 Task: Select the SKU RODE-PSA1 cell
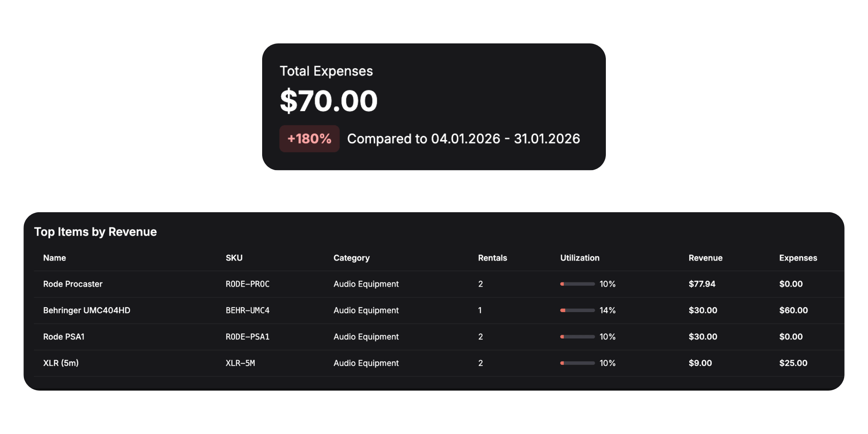(x=247, y=336)
